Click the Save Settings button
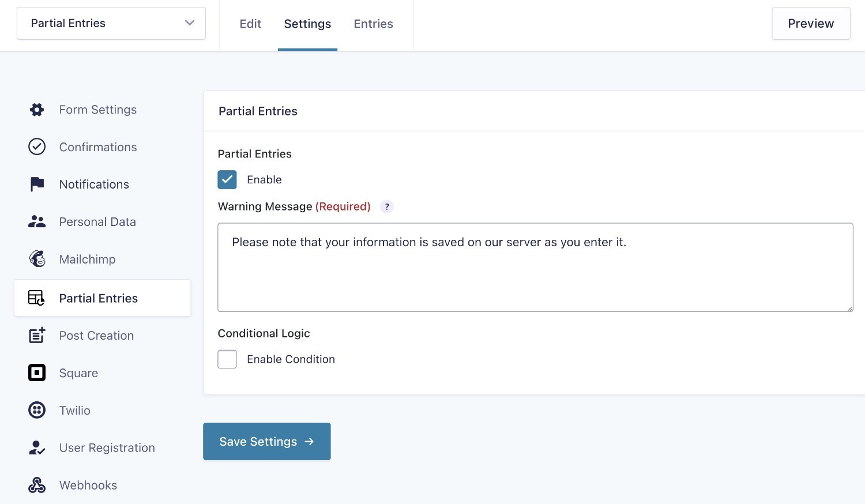The width and height of the screenshot is (865, 504). (267, 441)
